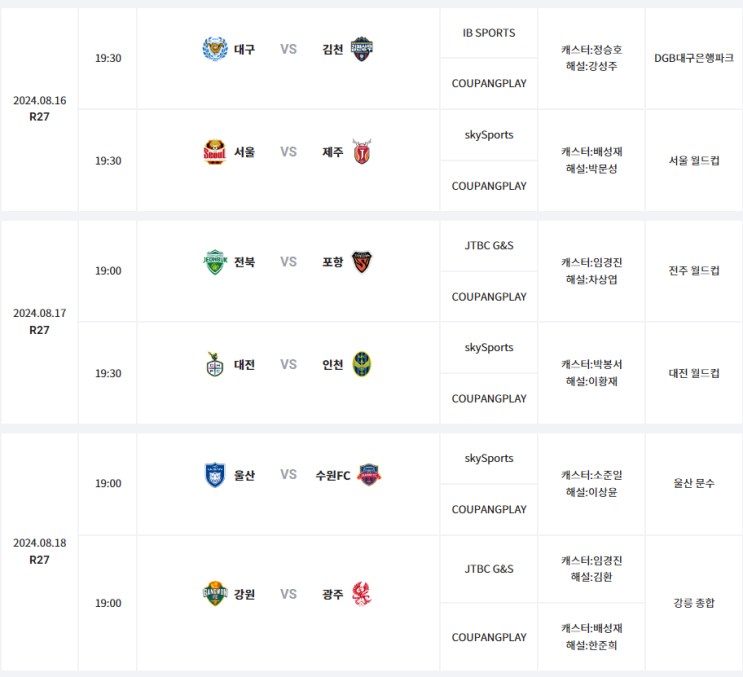Viewport: 743px width, 677px height.
Task: Select the DGB대구은행파크 venue text
Action: [x=694, y=58]
